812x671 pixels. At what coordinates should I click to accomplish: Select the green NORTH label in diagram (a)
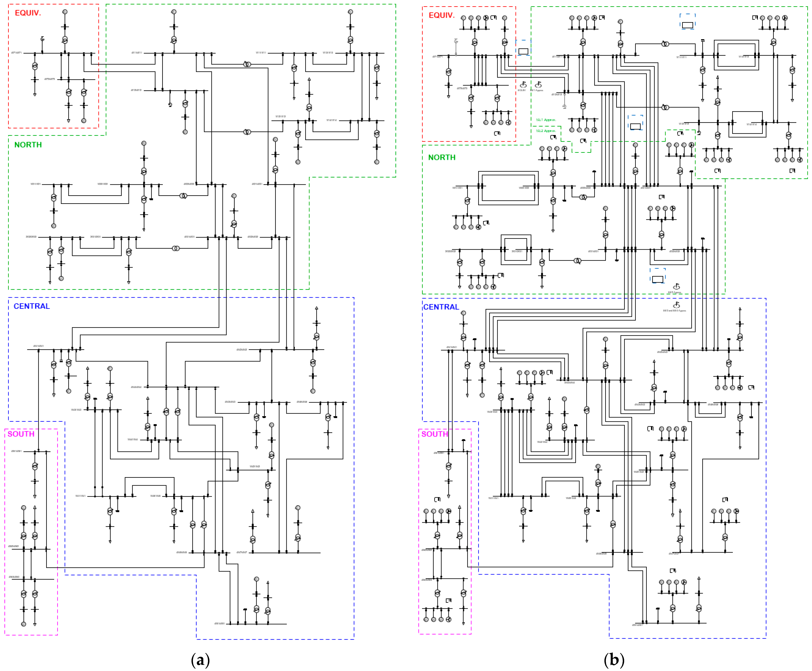point(28,145)
